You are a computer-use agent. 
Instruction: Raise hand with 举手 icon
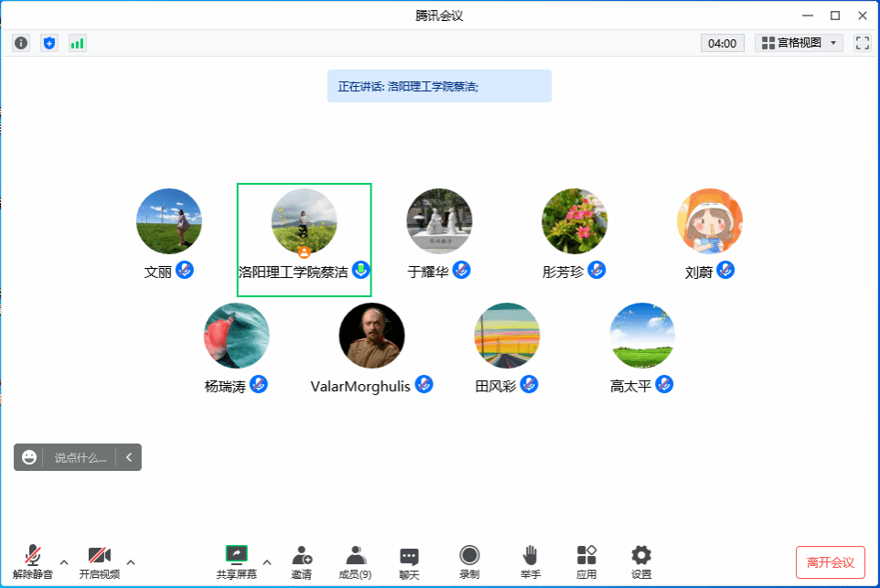[531, 561]
